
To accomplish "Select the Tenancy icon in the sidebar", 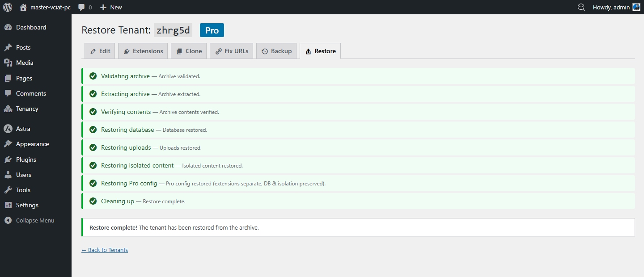I will pyautogui.click(x=8, y=109).
